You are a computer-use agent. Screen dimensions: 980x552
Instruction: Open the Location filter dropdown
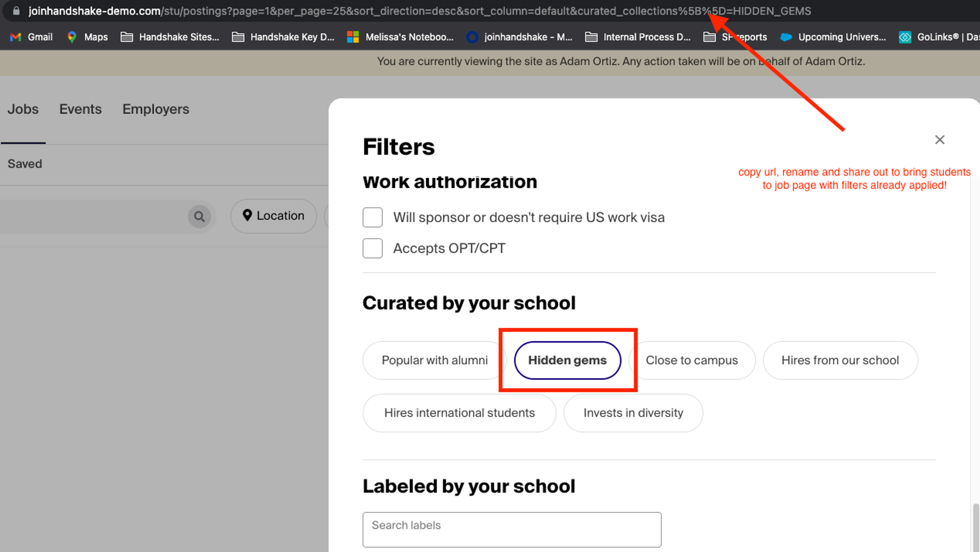click(x=274, y=216)
